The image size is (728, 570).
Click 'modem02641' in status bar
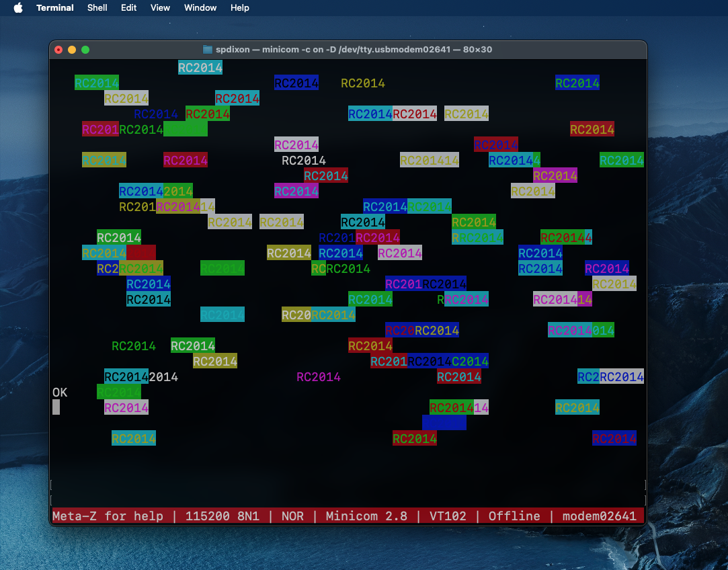[x=600, y=516]
